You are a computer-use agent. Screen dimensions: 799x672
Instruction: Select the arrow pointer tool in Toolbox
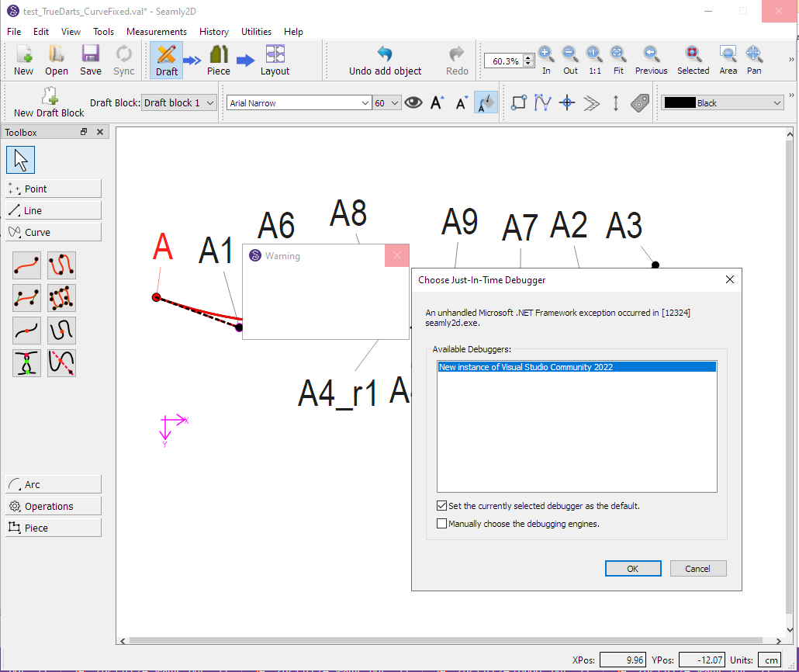pos(20,160)
